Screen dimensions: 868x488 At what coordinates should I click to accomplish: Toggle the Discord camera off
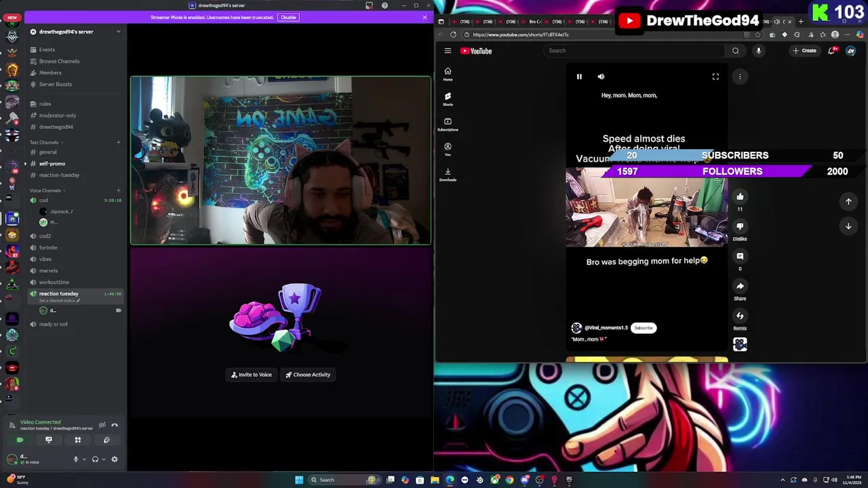coord(20,440)
